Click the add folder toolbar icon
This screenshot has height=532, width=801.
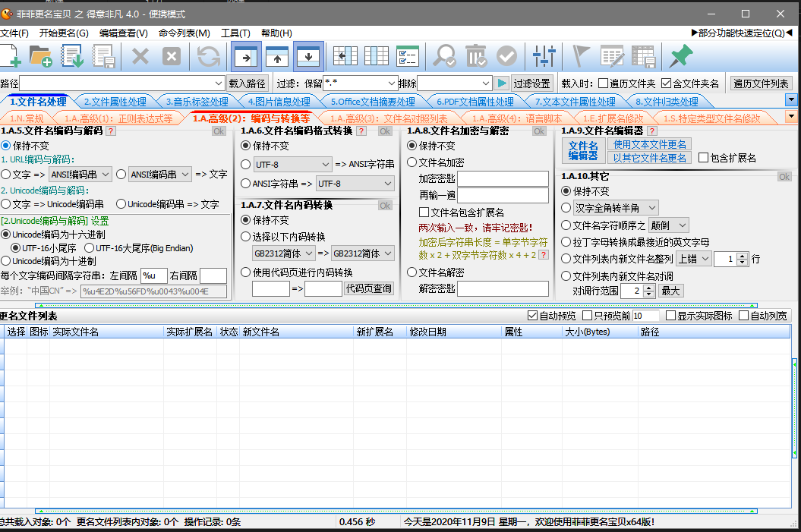(x=40, y=56)
